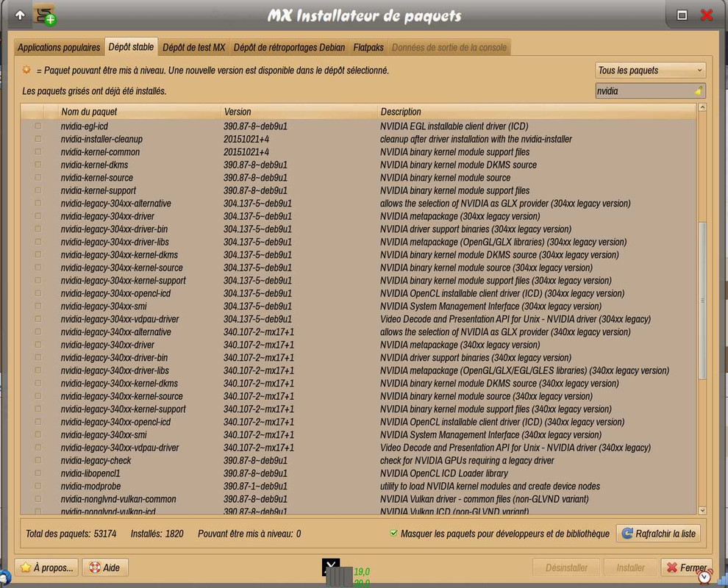Screen dimensions: 728x588
Task: Tick checkbox for nvidia-legacy-304xx-driver
Action: [x=38, y=216]
